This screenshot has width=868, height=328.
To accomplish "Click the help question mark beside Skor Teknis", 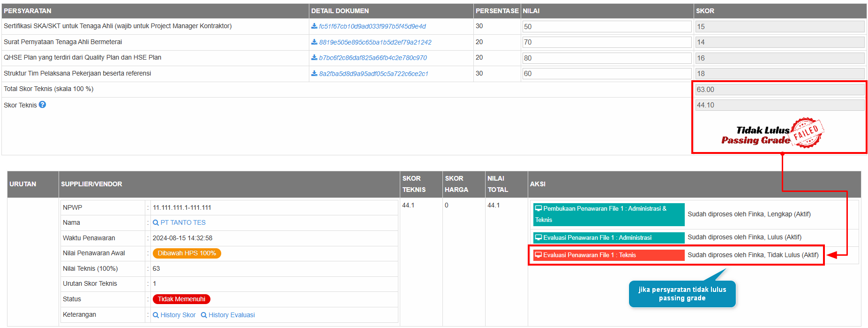I will [x=42, y=105].
